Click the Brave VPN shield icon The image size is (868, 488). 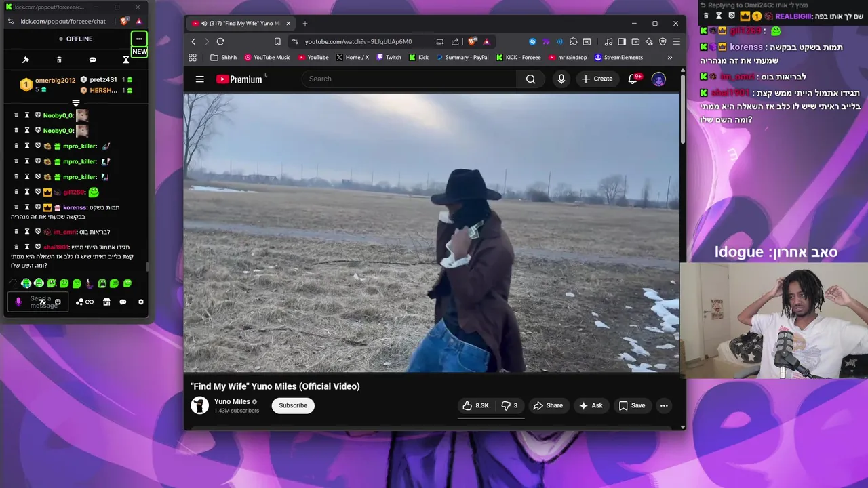pyautogui.click(x=663, y=41)
